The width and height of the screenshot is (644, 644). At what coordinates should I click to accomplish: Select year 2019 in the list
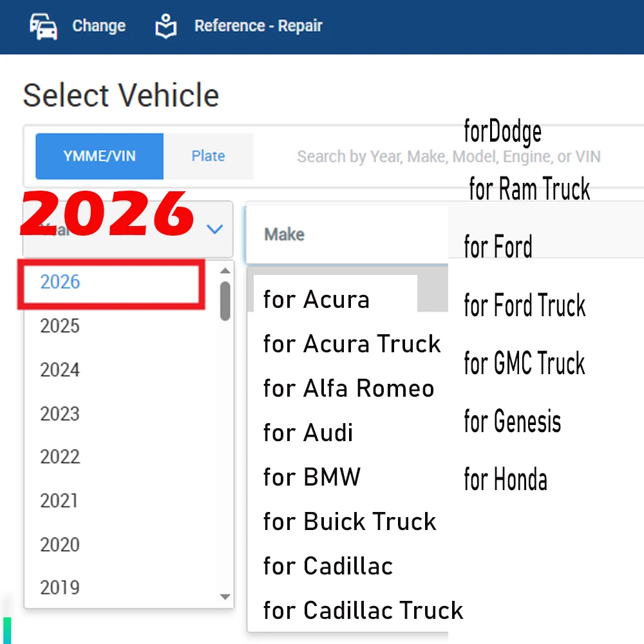tap(60, 588)
